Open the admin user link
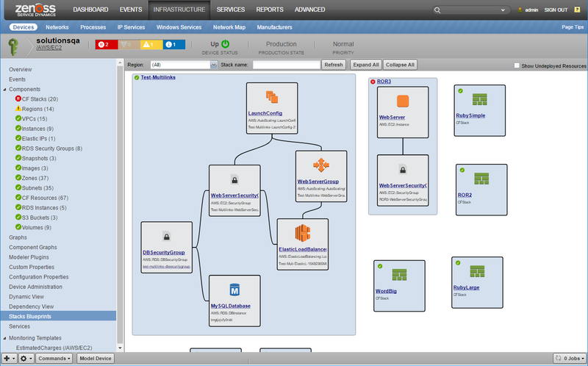The width and height of the screenshot is (588, 366). pyautogui.click(x=531, y=10)
